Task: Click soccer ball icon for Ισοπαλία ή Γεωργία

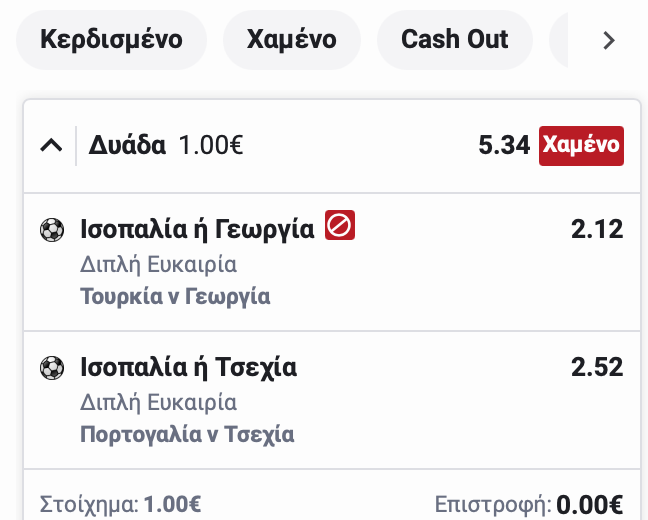Action: [x=52, y=230]
